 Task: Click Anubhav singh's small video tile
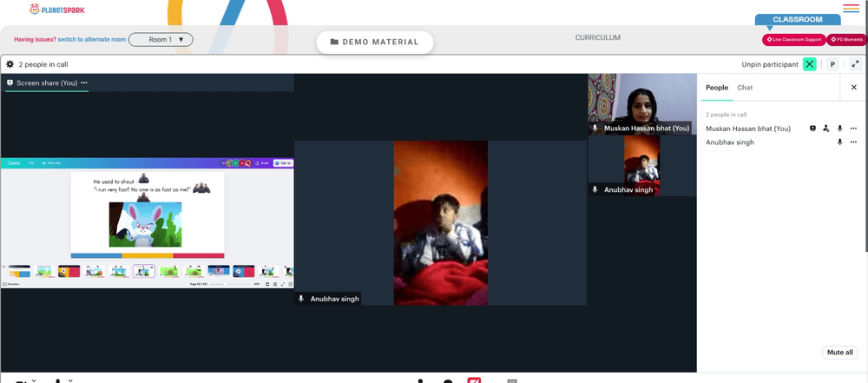642,166
